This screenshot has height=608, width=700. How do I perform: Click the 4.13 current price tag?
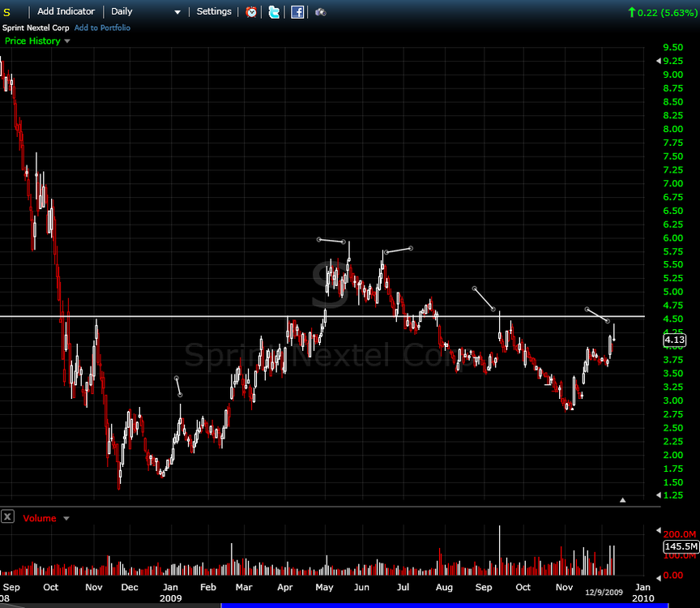(675, 340)
